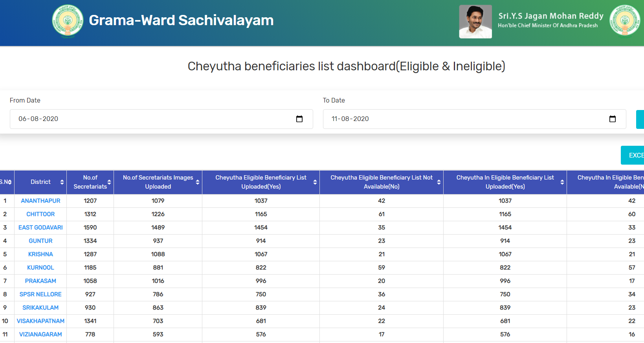The height and width of the screenshot is (343, 644).
Task: Open the From Date calendar picker icon
Action: tap(299, 119)
